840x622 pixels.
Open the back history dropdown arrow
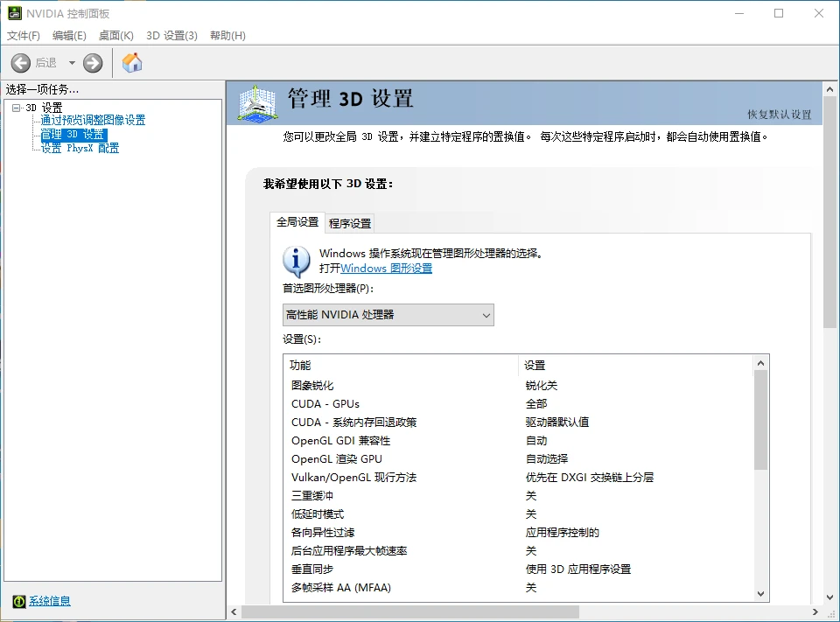tap(72, 63)
